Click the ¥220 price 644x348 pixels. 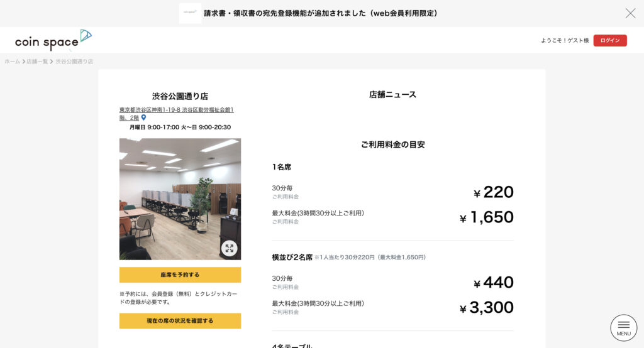[493, 192]
